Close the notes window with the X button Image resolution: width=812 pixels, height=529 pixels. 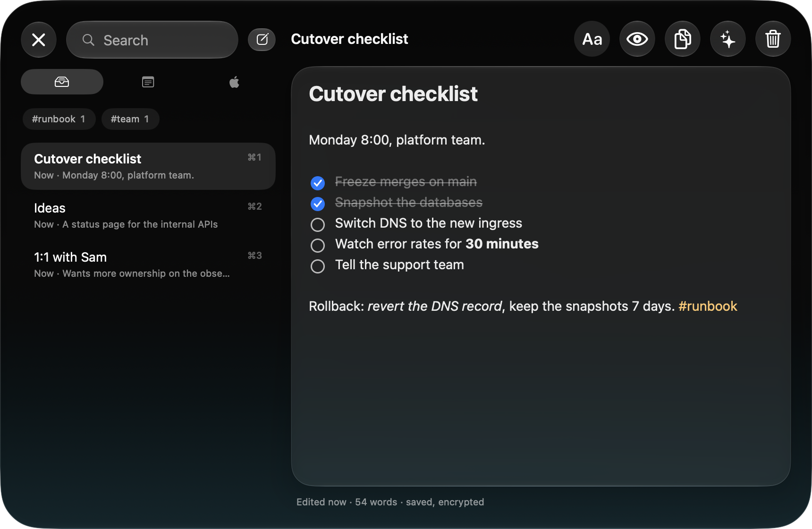(x=39, y=40)
